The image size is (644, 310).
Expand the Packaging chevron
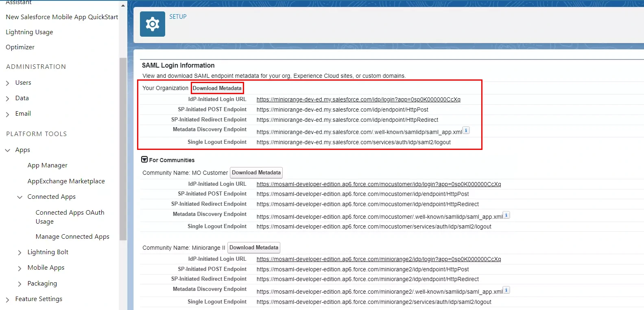pyautogui.click(x=20, y=284)
